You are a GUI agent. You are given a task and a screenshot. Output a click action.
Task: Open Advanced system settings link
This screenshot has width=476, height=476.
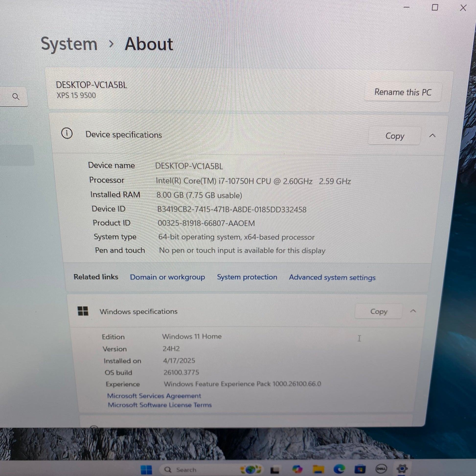click(332, 277)
